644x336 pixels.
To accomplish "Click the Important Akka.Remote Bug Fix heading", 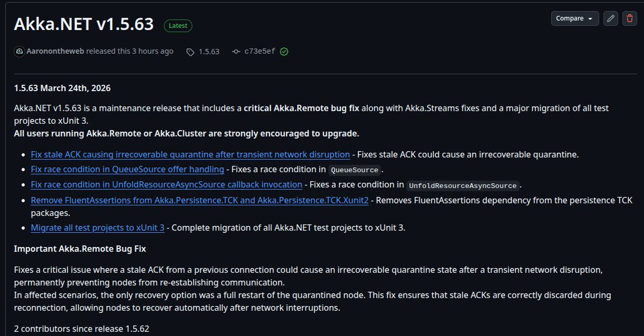I will [x=80, y=249].
